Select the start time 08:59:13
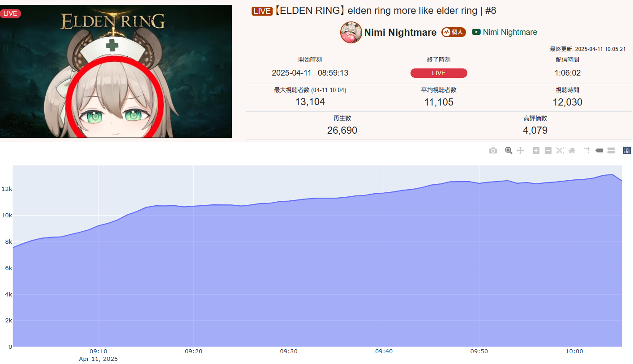The height and width of the screenshot is (364, 633). click(333, 73)
